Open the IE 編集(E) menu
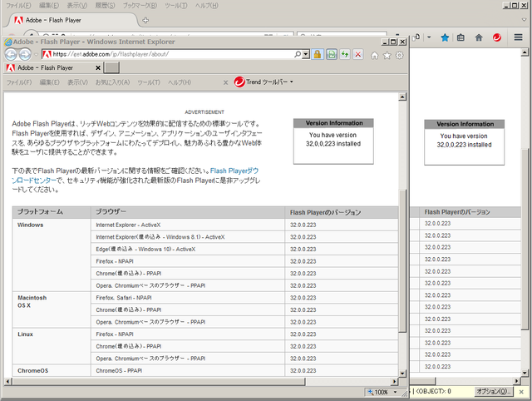The width and height of the screenshot is (532, 401). pos(50,82)
